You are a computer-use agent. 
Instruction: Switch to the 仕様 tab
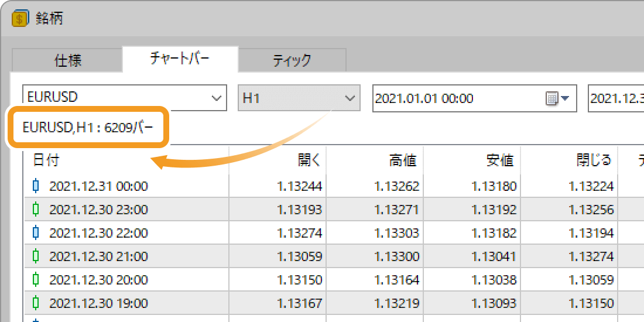pyautogui.click(x=67, y=60)
